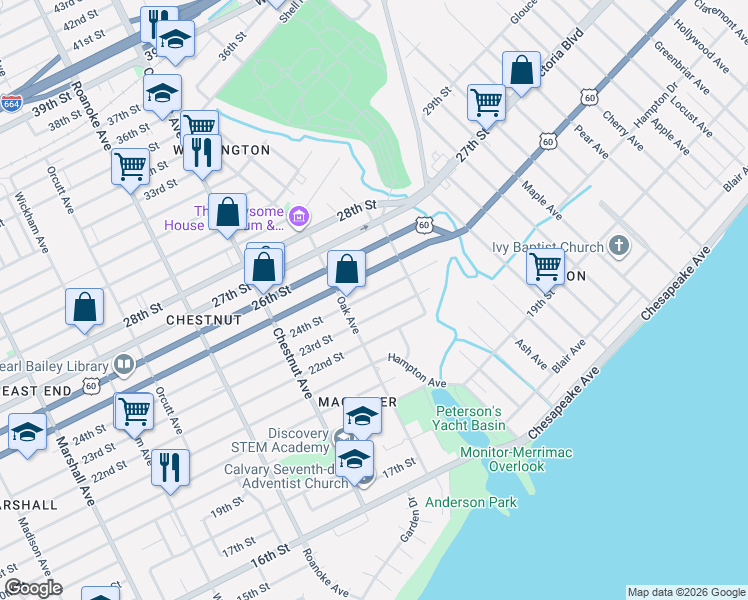Open restaurant marker behind top graduation cap

(152, 22)
